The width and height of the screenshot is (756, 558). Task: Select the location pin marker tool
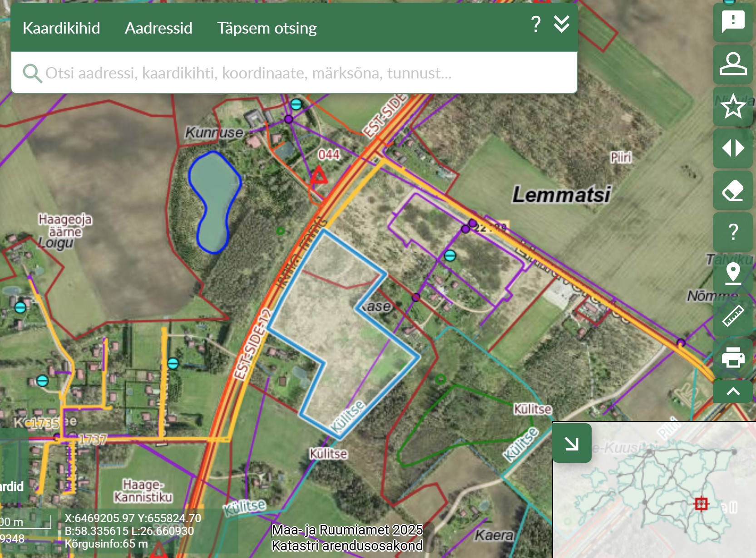[733, 274]
